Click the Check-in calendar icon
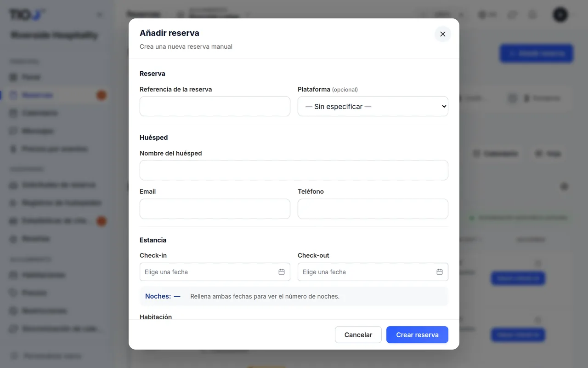This screenshot has height=368, width=588. coord(282,272)
